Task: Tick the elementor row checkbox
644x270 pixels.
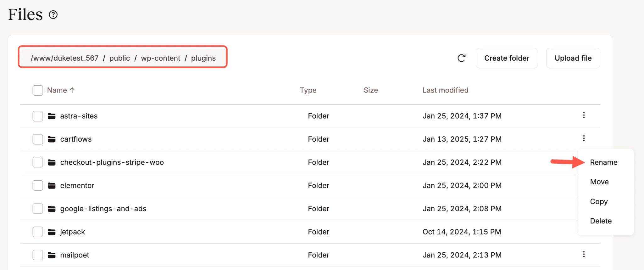Action: point(38,186)
